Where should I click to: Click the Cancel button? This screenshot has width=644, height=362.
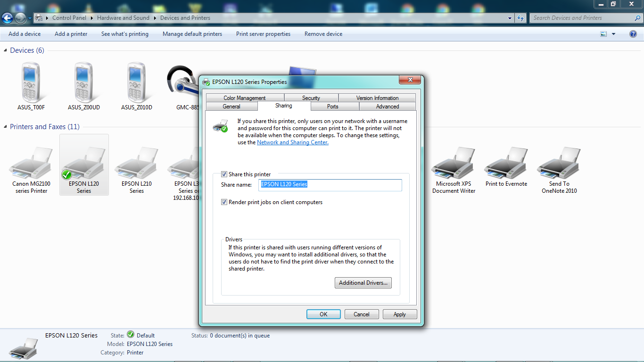coord(362,314)
